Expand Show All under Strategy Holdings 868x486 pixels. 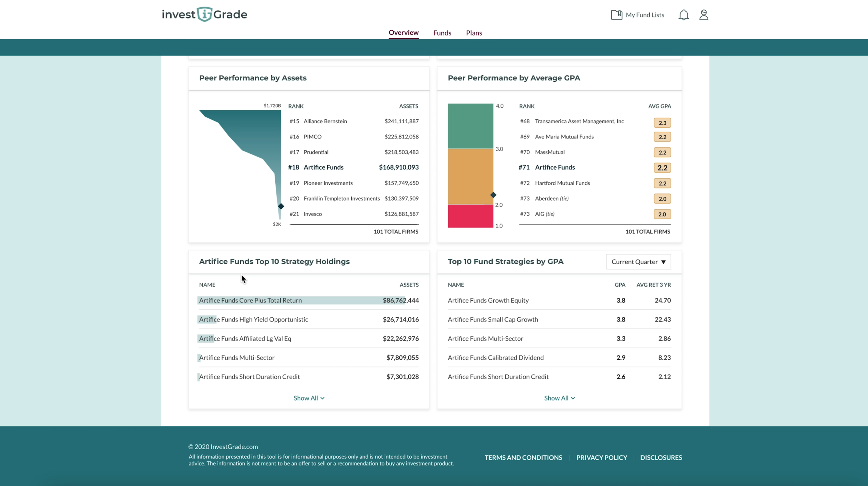[309, 398]
